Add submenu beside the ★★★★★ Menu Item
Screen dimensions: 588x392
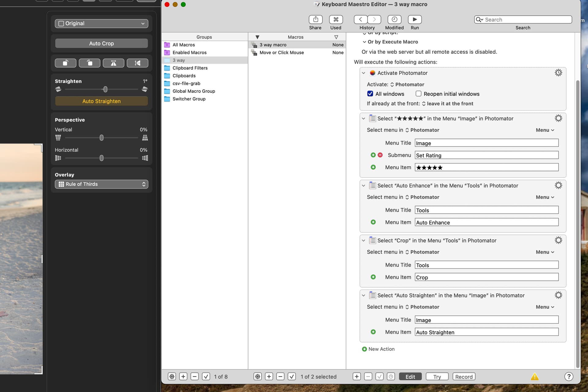(373, 167)
